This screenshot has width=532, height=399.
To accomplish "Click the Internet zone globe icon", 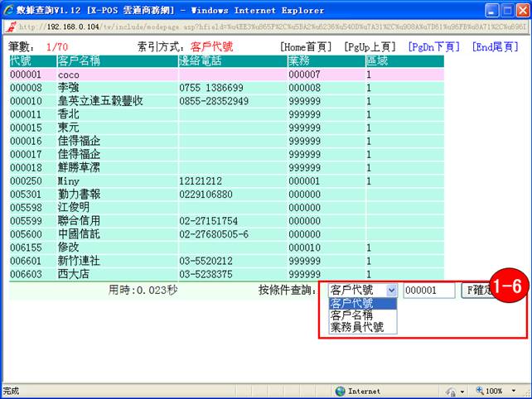I will pyautogui.click(x=341, y=391).
